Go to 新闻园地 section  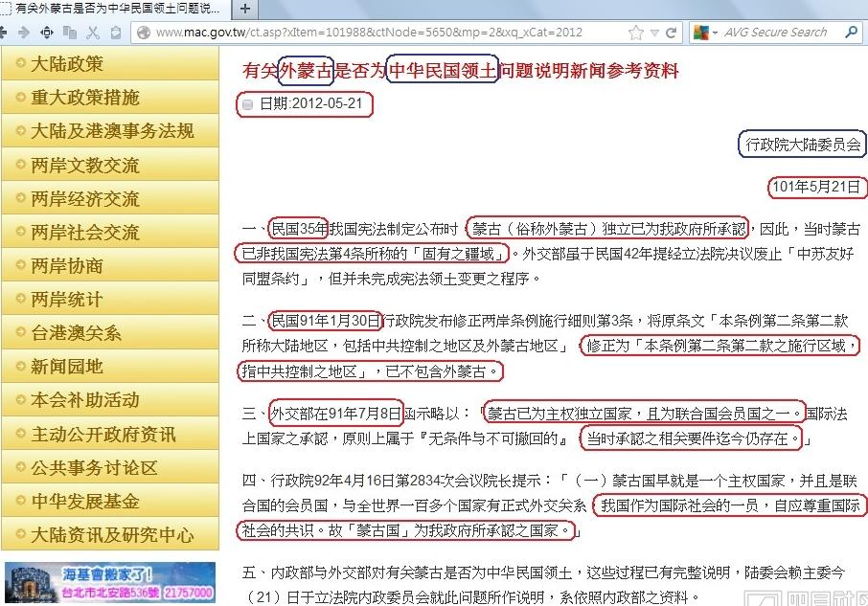pyautogui.click(x=110, y=366)
